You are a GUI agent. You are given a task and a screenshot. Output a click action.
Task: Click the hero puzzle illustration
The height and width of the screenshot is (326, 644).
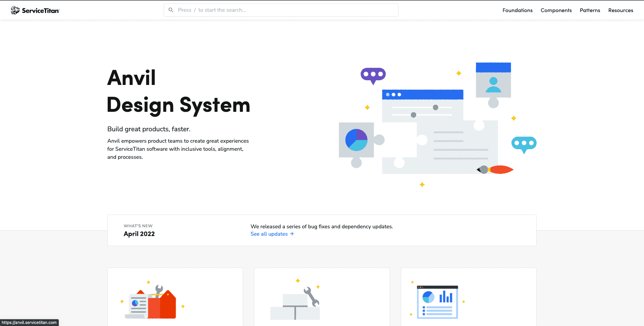[438, 124]
